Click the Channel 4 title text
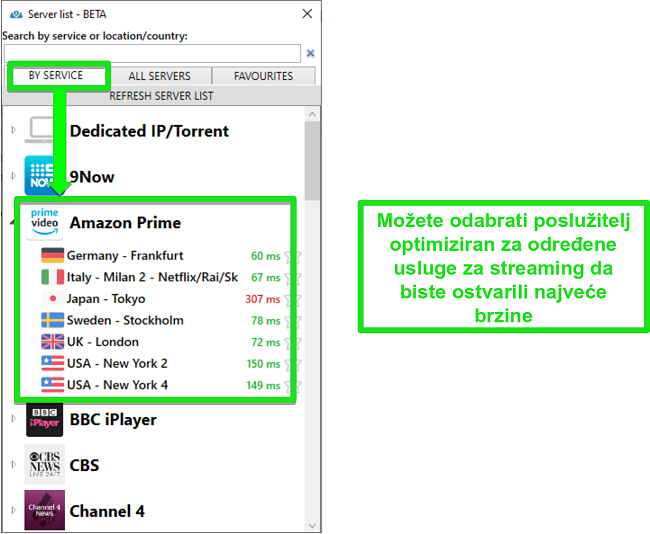This screenshot has width=650, height=534. [107, 511]
